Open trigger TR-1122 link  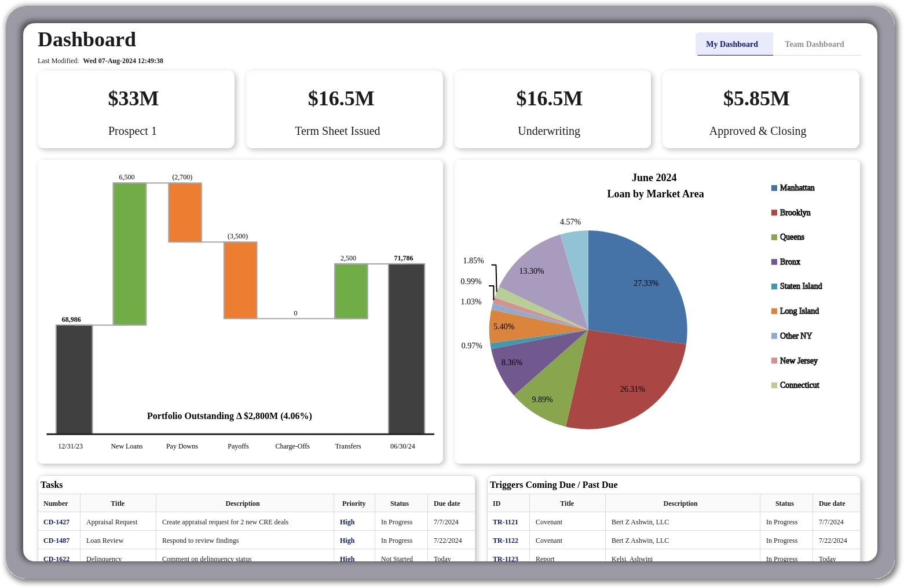click(x=505, y=541)
